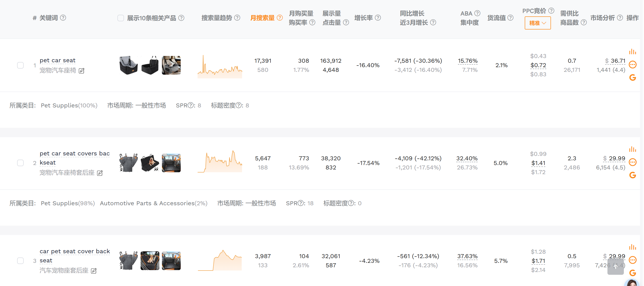
Task: Sort by 月搜索量 column header
Action: point(262,18)
